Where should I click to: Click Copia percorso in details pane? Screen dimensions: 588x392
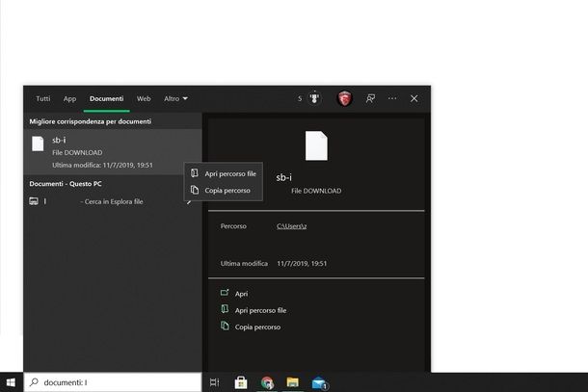[x=257, y=327]
